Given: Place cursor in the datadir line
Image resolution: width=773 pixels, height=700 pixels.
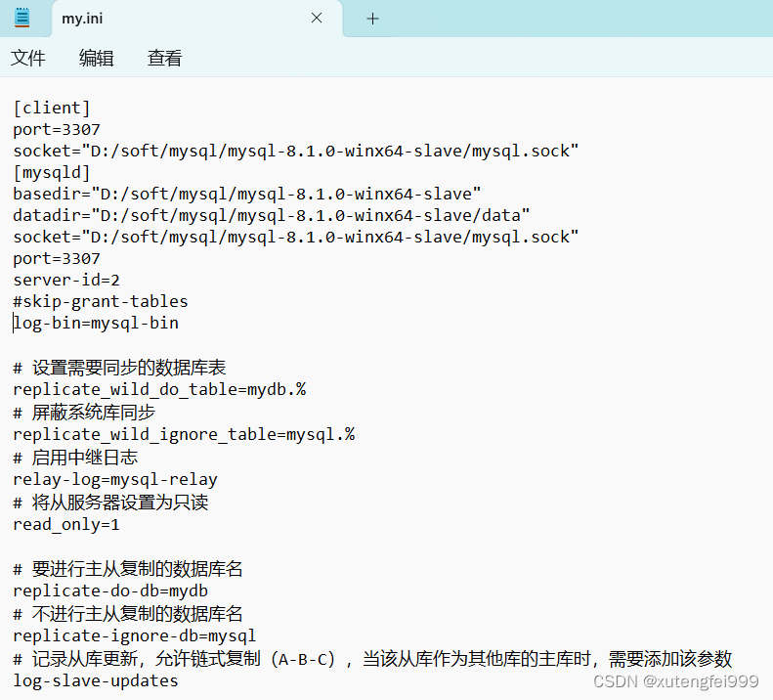Looking at the screenshot, I should coord(271,215).
